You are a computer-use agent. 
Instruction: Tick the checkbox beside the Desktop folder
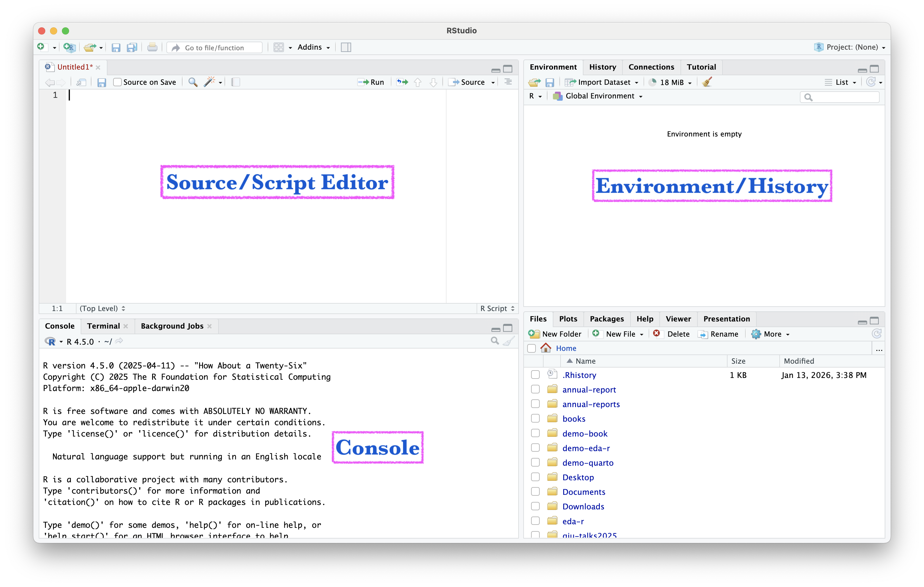click(x=535, y=477)
